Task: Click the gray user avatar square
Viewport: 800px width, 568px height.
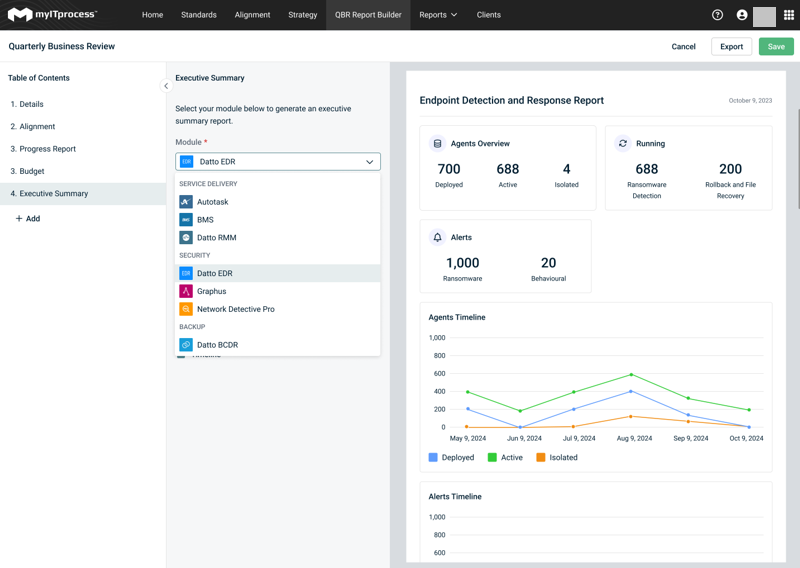Action: 764,16
